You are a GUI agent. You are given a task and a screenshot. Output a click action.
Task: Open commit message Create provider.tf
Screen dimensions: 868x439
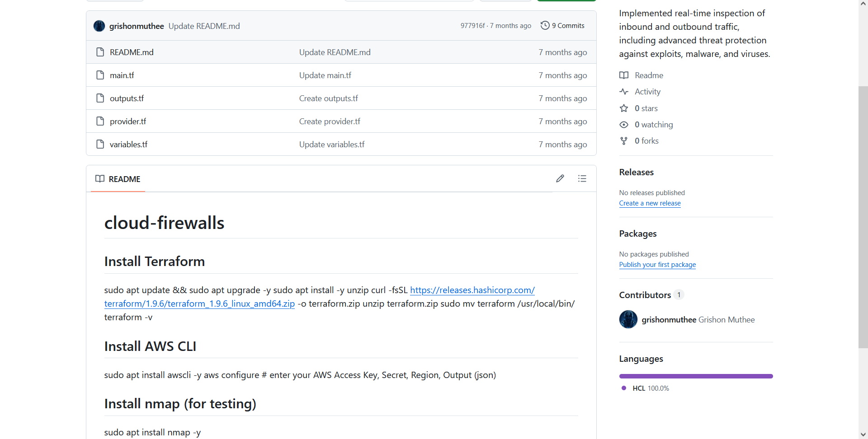point(330,121)
